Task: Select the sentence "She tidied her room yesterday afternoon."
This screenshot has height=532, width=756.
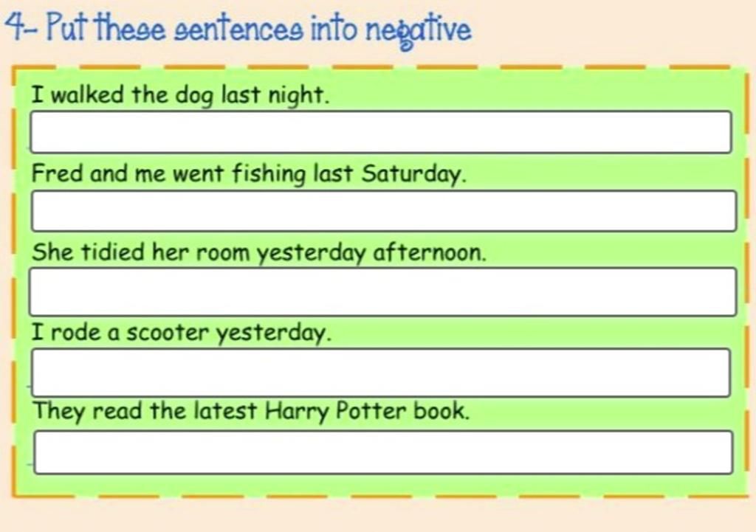Action: tap(259, 253)
